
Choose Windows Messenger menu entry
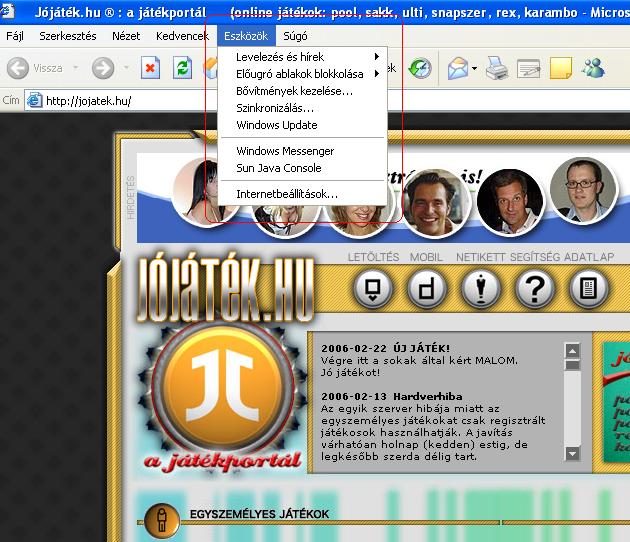[303, 151]
